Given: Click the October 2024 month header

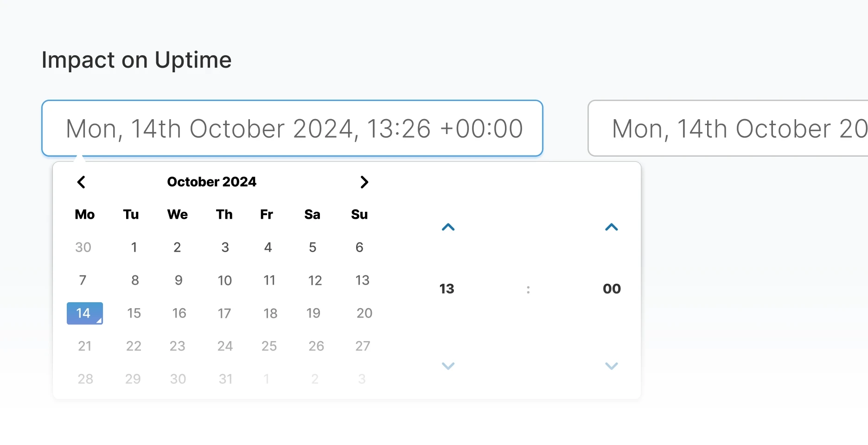Looking at the screenshot, I should pyautogui.click(x=212, y=182).
